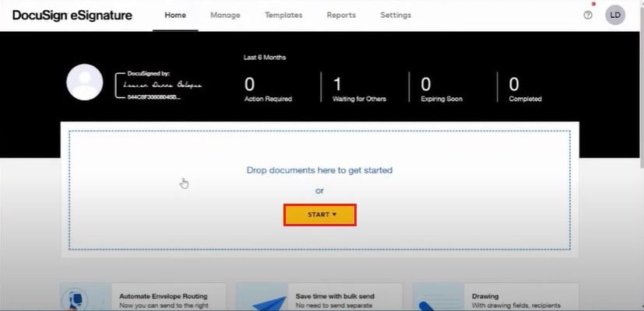Open the LD user avatar menu
The height and width of the screenshot is (311, 644).
click(x=615, y=16)
